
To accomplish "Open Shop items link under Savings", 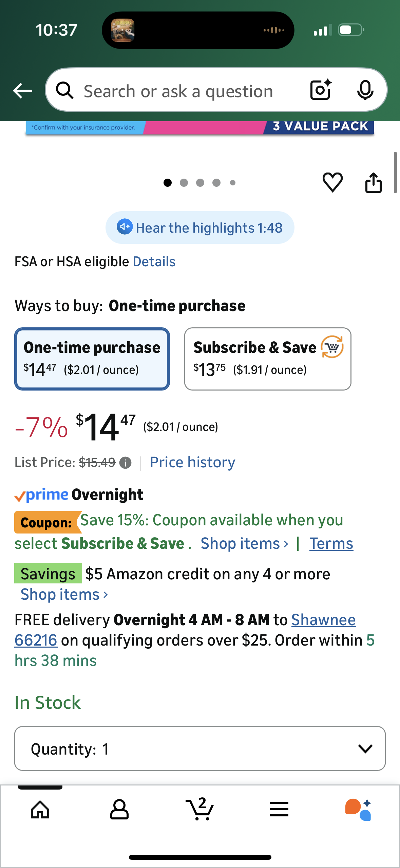I will tap(64, 595).
